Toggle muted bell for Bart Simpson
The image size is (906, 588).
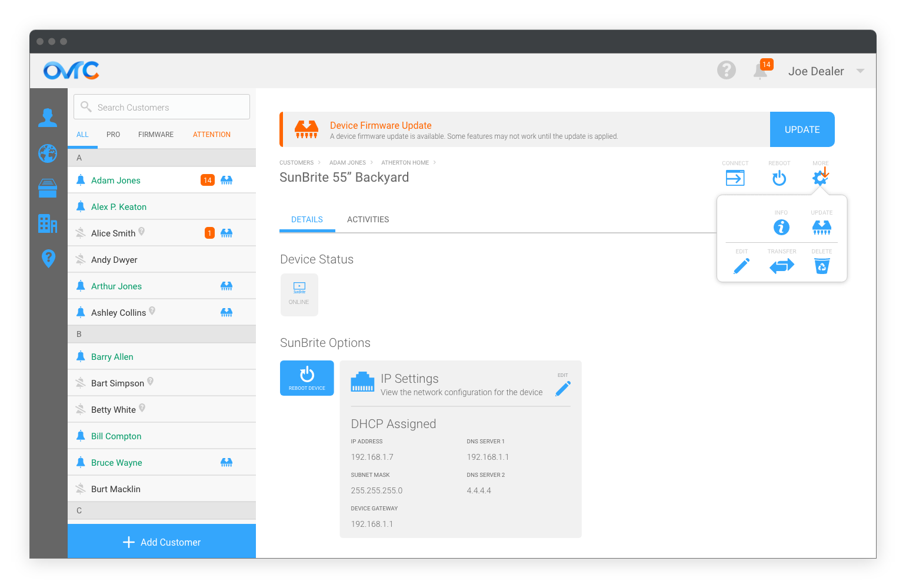point(81,383)
